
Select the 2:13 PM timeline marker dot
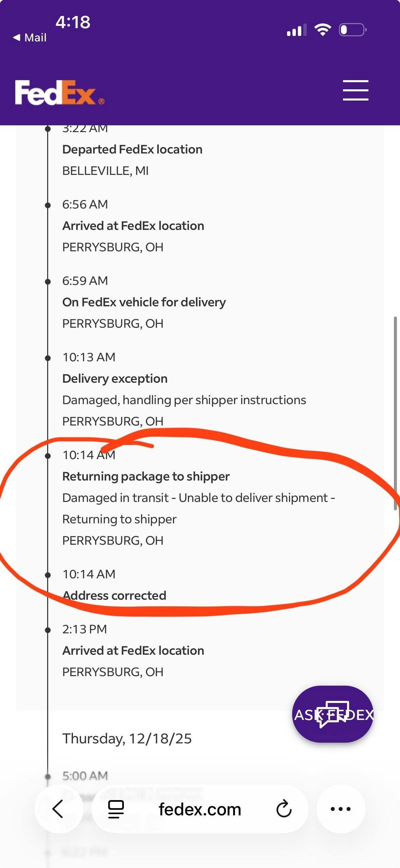(x=48, y=630)
